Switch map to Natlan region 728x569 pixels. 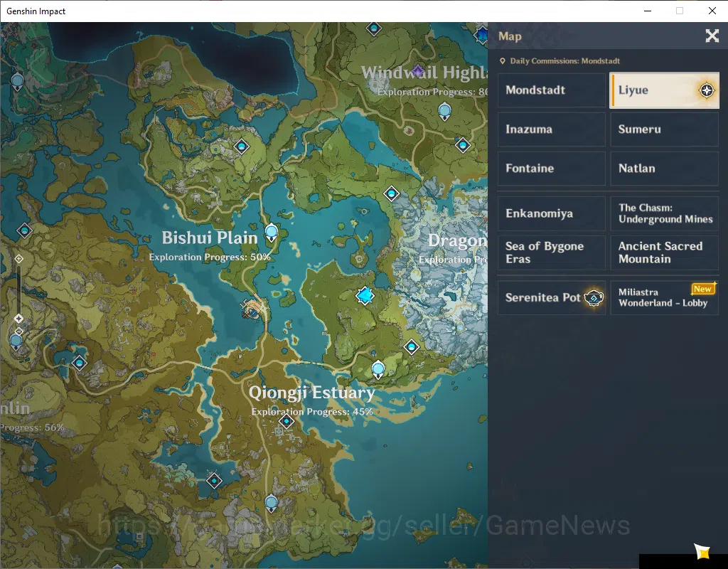[x=665, y=168]
